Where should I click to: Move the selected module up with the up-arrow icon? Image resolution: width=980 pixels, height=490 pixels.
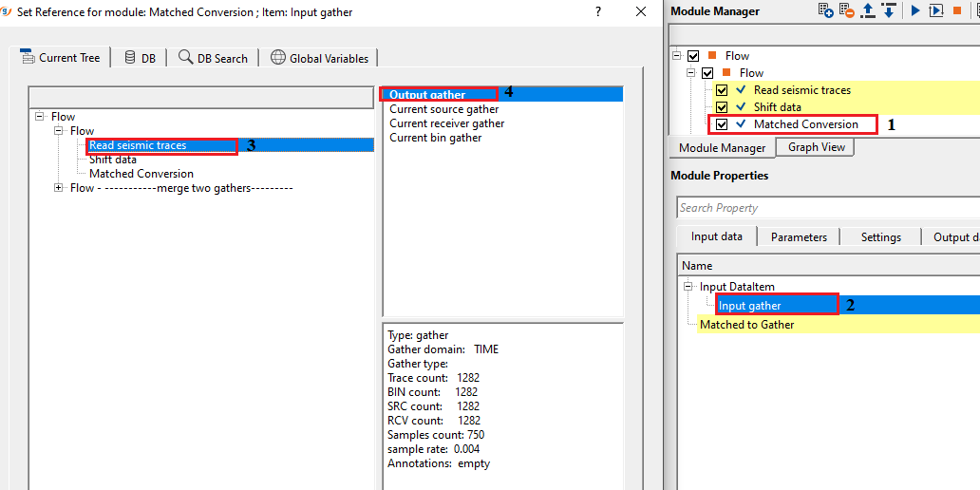[x=868, y=10]
